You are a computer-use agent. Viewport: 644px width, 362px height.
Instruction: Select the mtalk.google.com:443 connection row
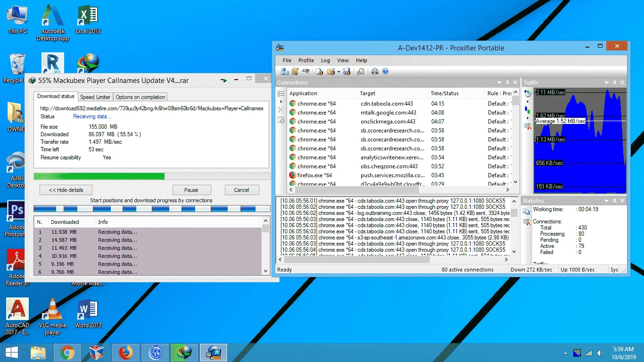399,113
